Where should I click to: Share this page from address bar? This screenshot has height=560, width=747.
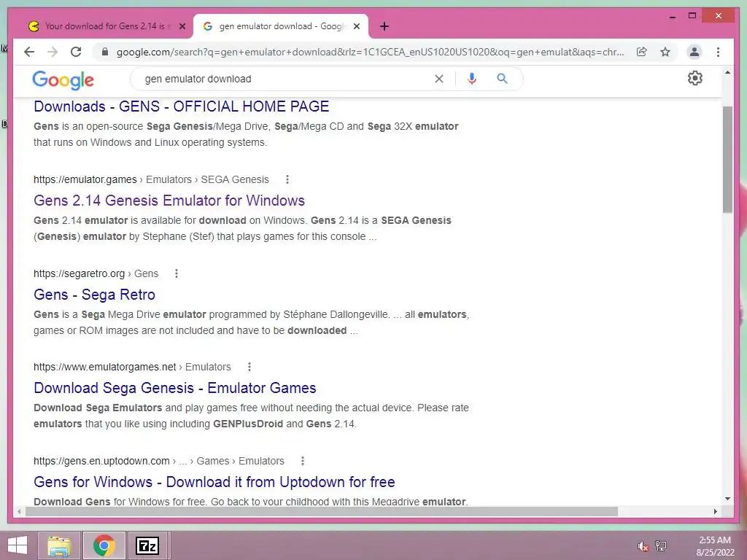[642, 52]
